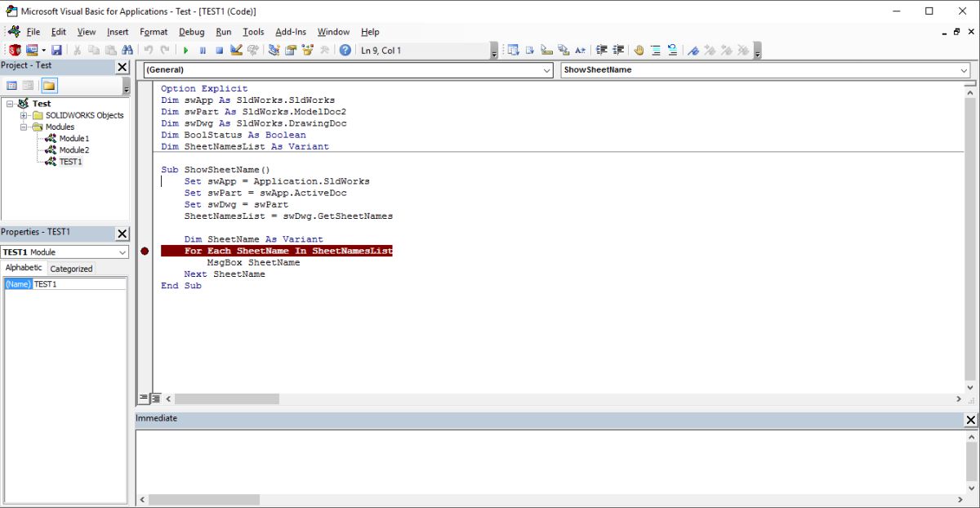
Task: Click the Outdent icon
Action: click(x=618, y=51)
